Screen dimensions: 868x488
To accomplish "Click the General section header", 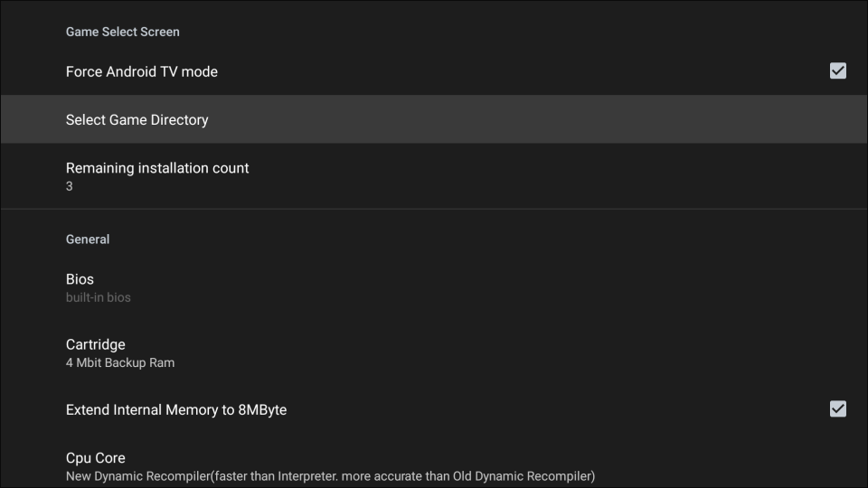I will point(88,239).
